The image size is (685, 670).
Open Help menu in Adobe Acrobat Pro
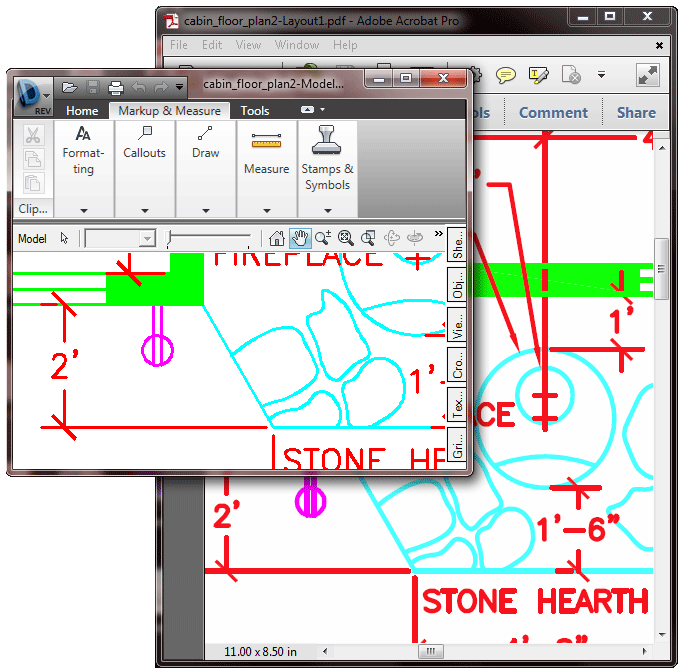coord(345,45)
